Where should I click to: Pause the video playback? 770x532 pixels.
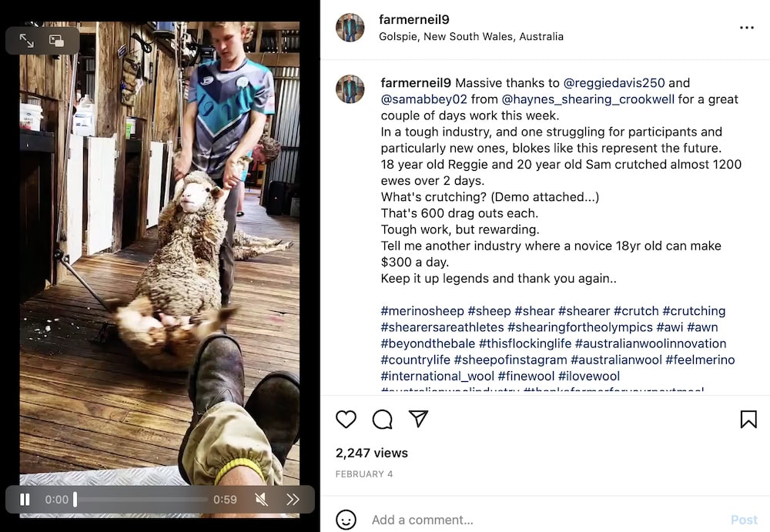(25, 500)
